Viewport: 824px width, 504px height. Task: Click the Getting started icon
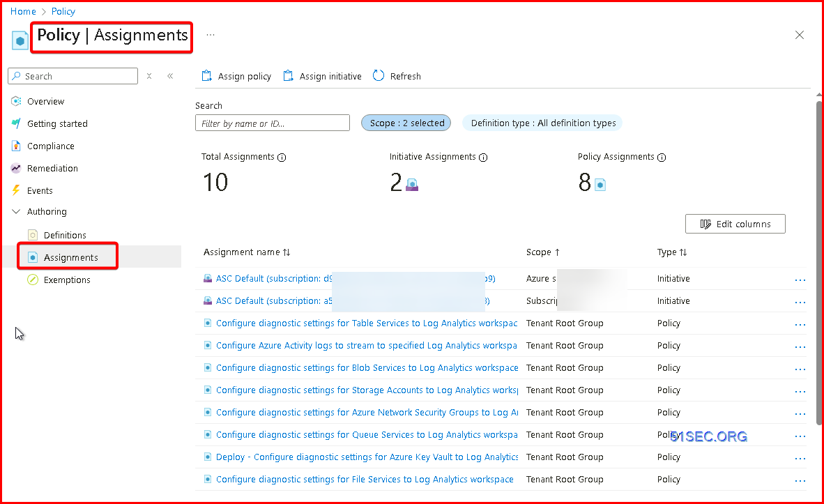16,123
